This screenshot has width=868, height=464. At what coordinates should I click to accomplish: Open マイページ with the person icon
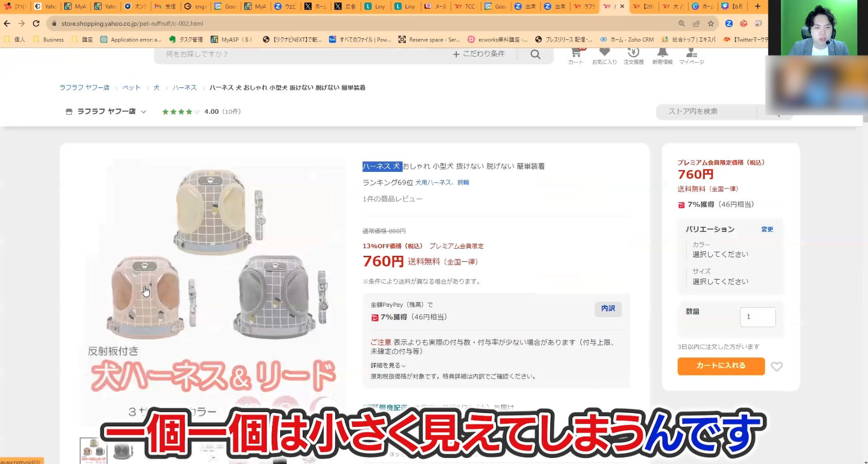[691, 54]
